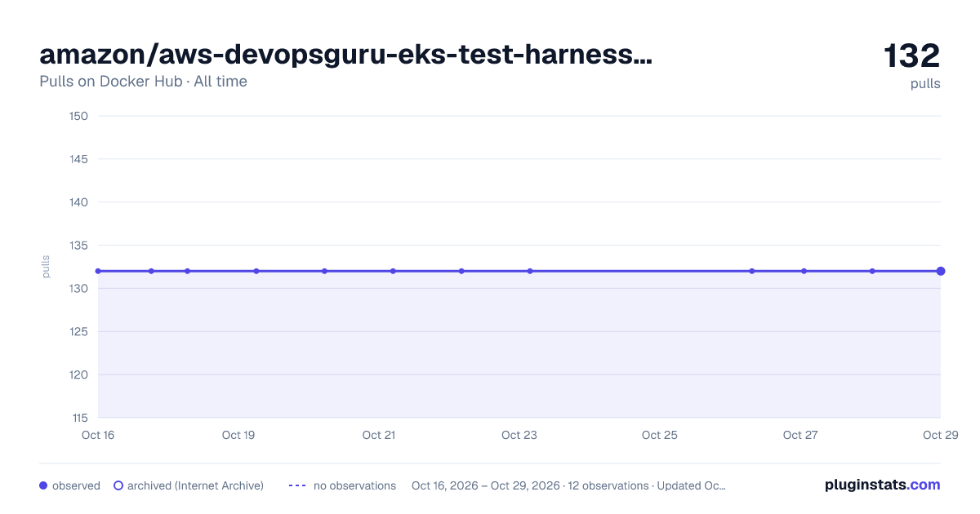Screen dimensions: 980x514
Task: Click the amazon/aws-devopsguru-eks-test-harness title
Action: pos(346,55)
